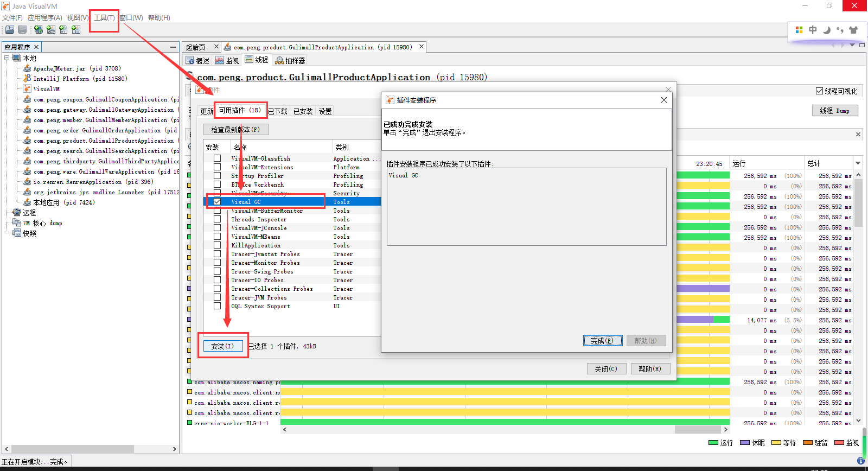Image resolution: width=868 pixels, height=471 pixels.
Task: Click the 本地 computer icon
Action: [x=17, y=58]
